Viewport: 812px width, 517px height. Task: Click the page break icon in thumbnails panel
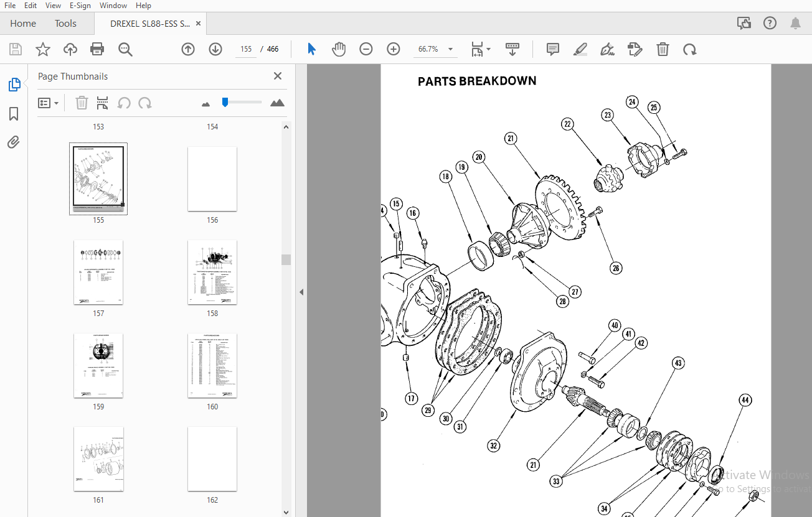point(103,103)
